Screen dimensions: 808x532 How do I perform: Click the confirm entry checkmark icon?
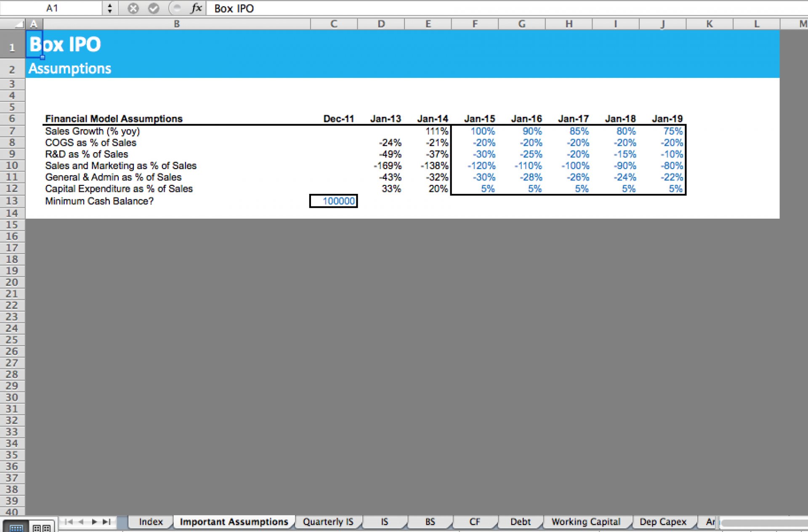154,8
